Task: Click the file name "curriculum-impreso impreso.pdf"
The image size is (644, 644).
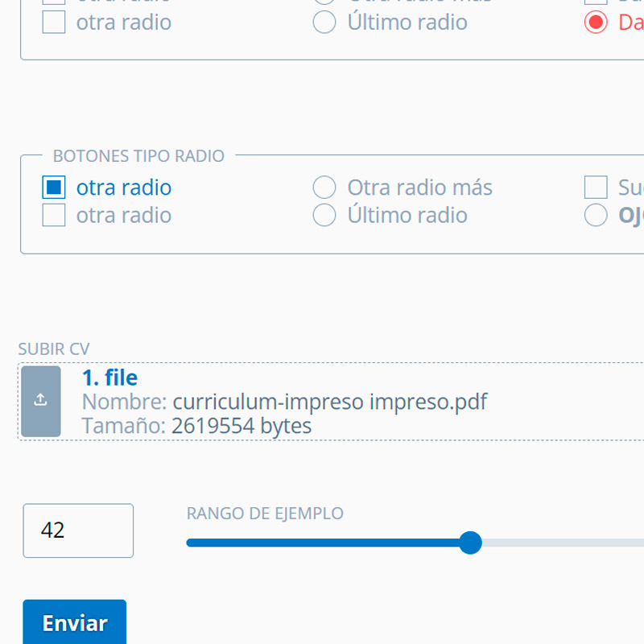Action: point(329,401)
